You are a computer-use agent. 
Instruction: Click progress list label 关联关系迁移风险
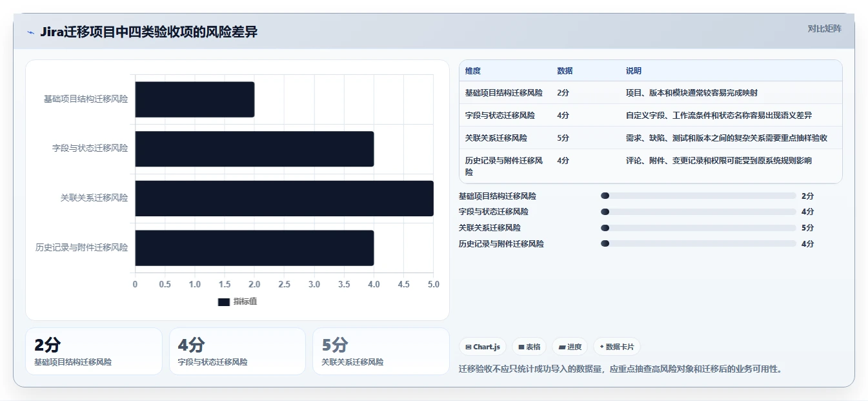coord(490,228)
